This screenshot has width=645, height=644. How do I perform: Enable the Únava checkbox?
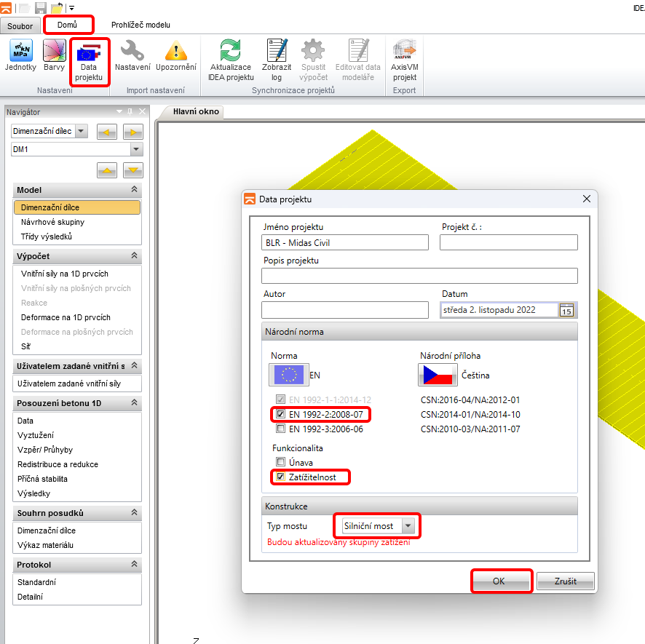[280, 462]
